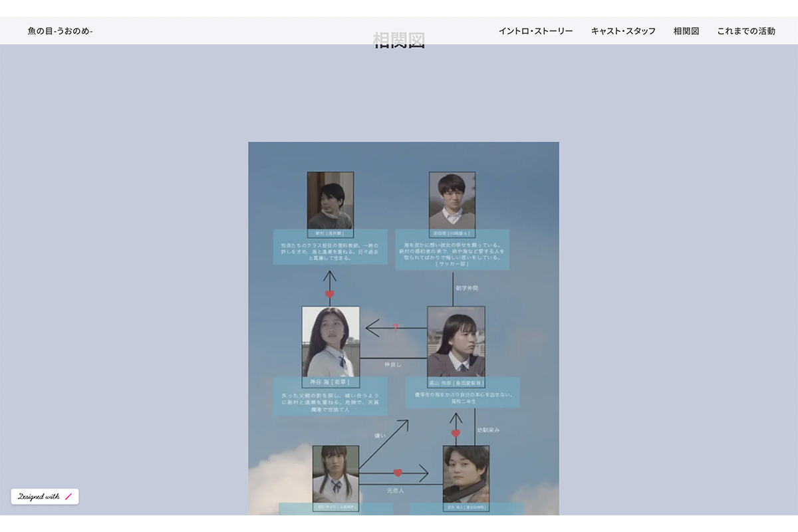Click the 'Designed with' badge
The image size is (798, 532).
(x=45, y=496)
